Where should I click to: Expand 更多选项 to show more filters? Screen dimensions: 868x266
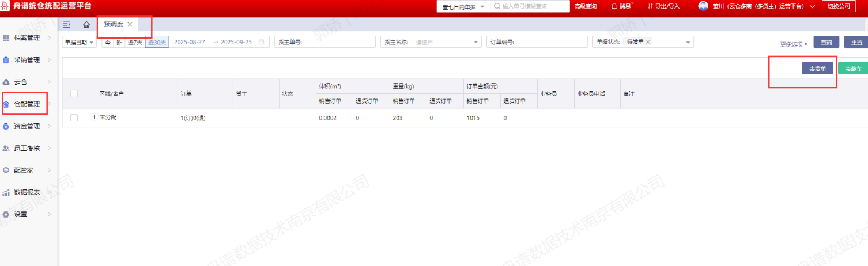click(794, 44)
